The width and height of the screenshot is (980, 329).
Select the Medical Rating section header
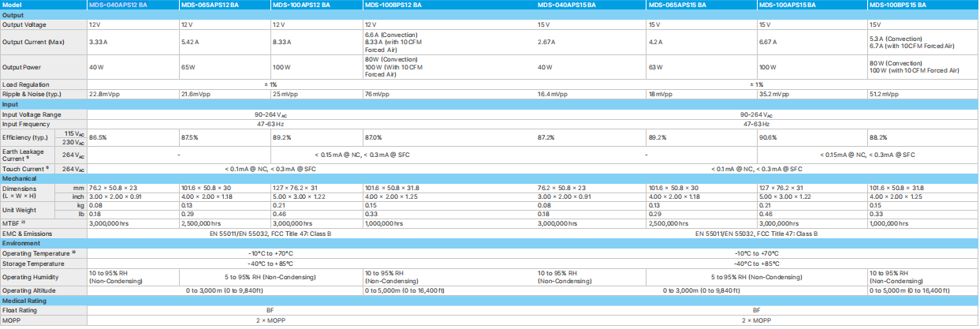tap(24, 301)
